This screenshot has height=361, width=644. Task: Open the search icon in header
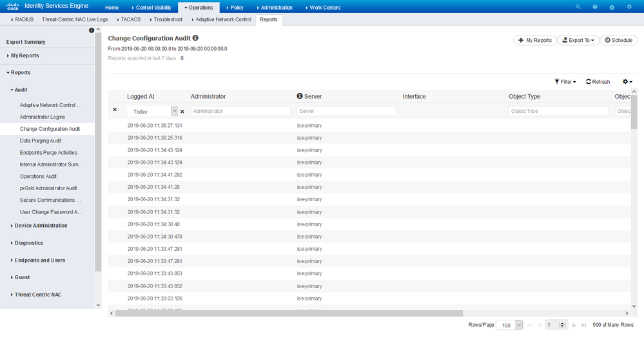578,7
